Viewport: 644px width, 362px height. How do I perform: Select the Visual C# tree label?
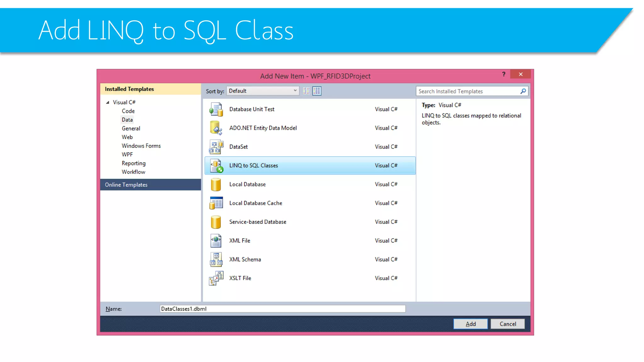124,102
